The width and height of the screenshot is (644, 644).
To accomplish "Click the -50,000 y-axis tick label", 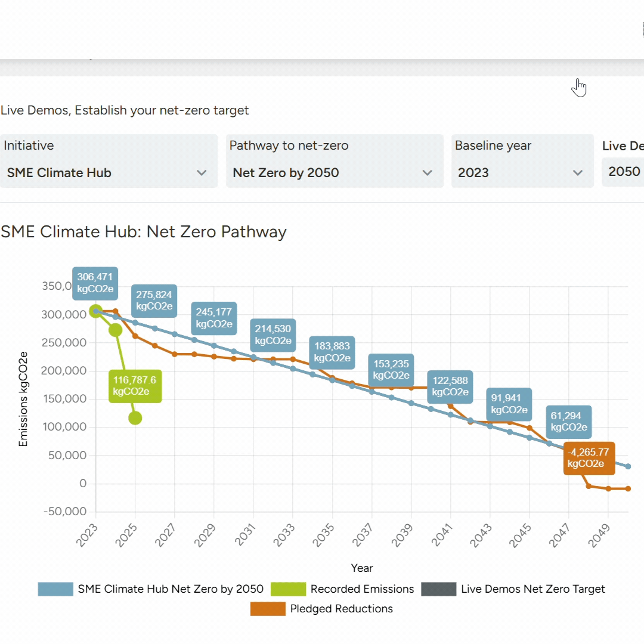I will [x=65, y=512].
